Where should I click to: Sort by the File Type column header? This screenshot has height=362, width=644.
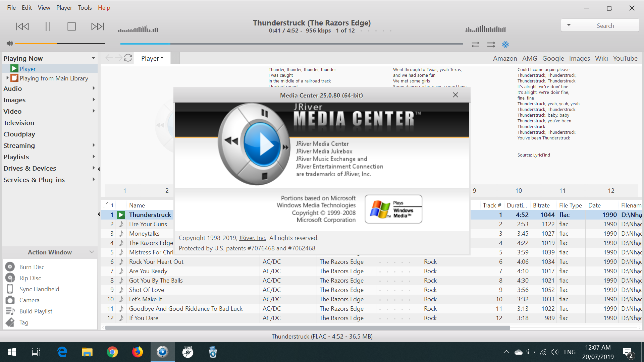(x=571, y=205)
